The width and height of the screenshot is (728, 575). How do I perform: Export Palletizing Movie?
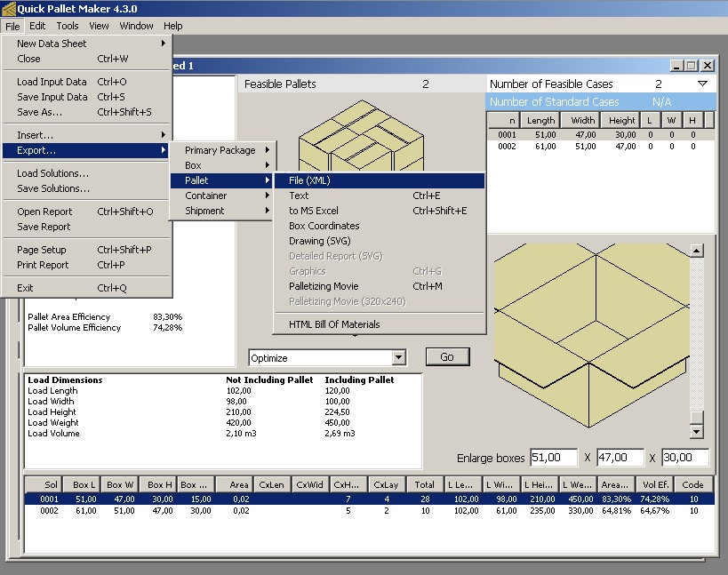[380, 286]
